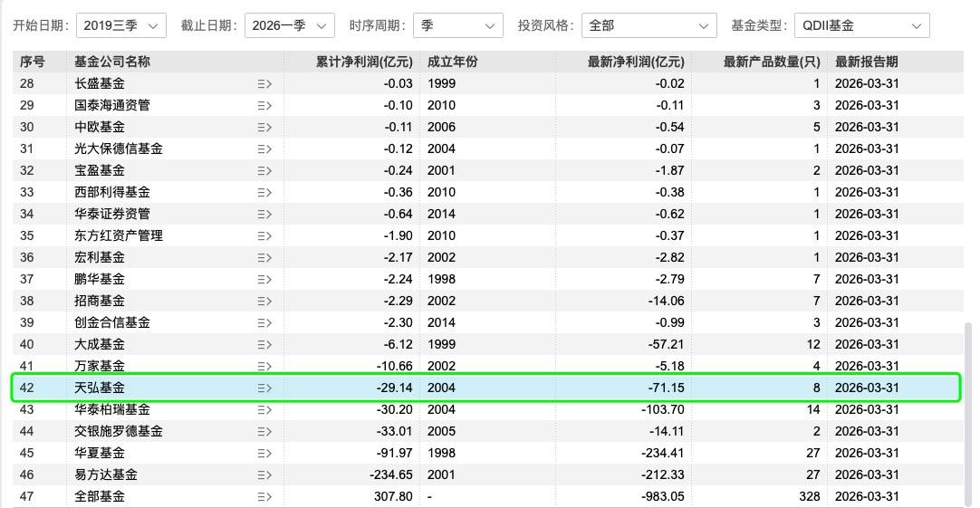Open detail icon beside 鹏华基金
Image resolution: width=980 pixels, height=508 pixels.
(x=264, y=279)
